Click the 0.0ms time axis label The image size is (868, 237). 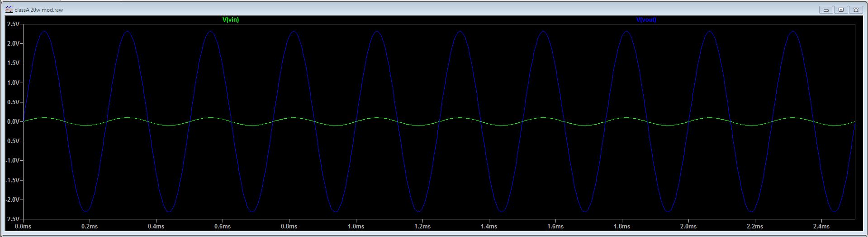23,226
